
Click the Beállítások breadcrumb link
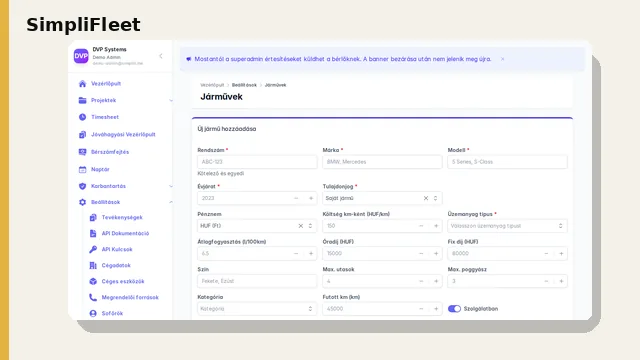coord(244,85)
